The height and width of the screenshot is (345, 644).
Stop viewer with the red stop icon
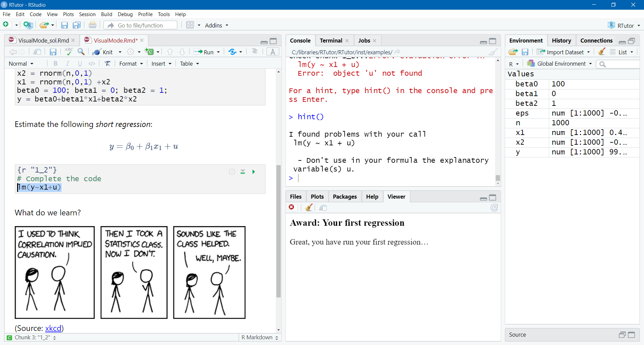pyautogui.click(x=292, y=207)
